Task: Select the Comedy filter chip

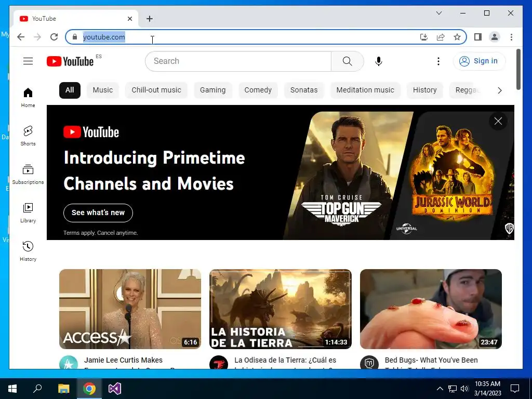Action: (x=258, y=90)
